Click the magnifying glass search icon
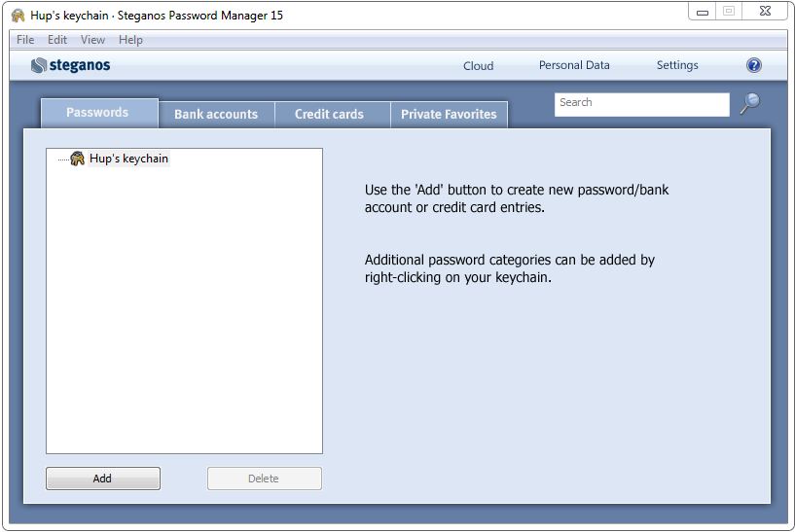795x532 pixels. coord(749,103)
